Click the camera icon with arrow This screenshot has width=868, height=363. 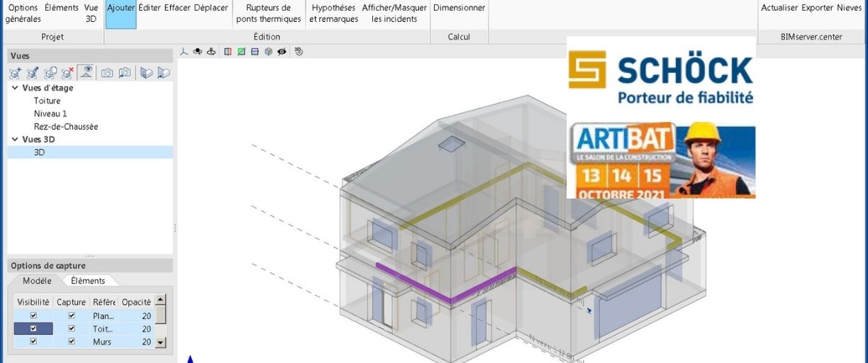(125, 73)
